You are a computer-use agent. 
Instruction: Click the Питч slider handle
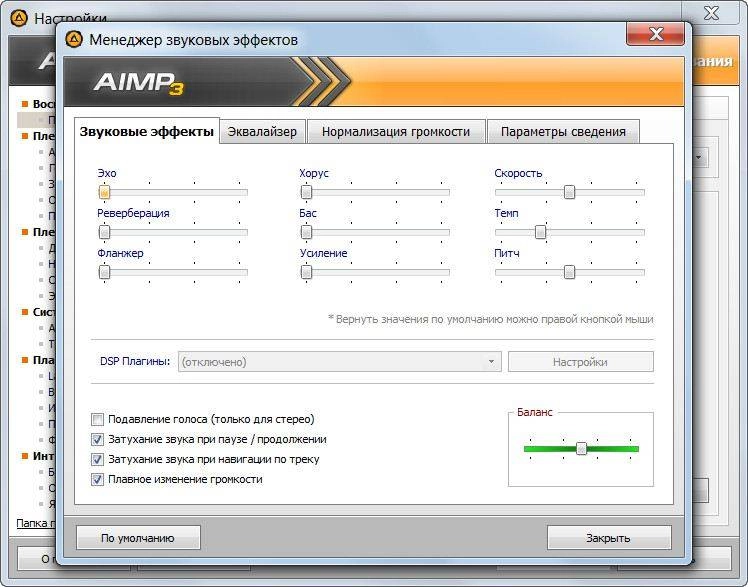point(569,272)
